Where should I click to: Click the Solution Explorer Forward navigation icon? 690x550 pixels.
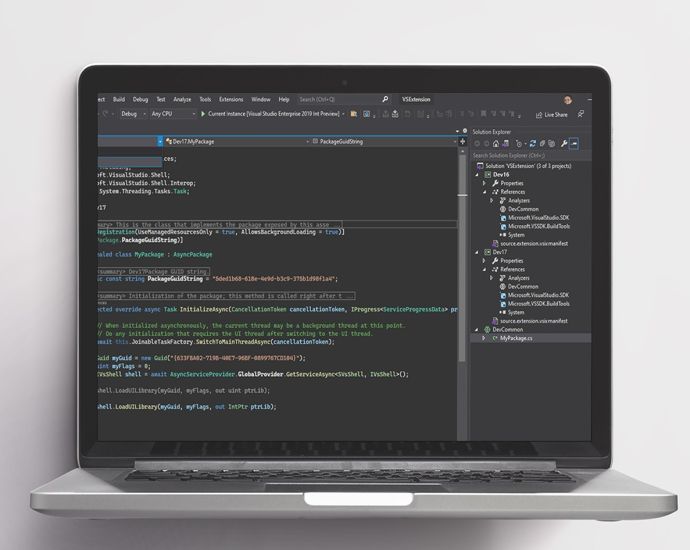pyautogui.click(x=486, y=144)
